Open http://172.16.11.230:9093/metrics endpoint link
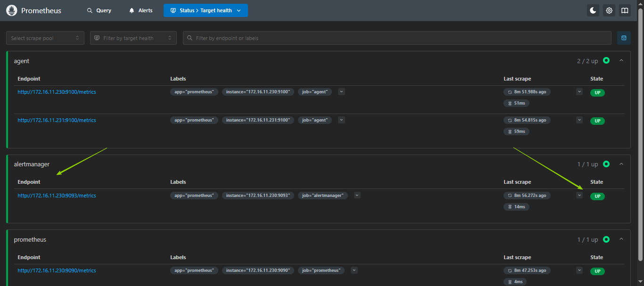 click(x=57, y=196)
